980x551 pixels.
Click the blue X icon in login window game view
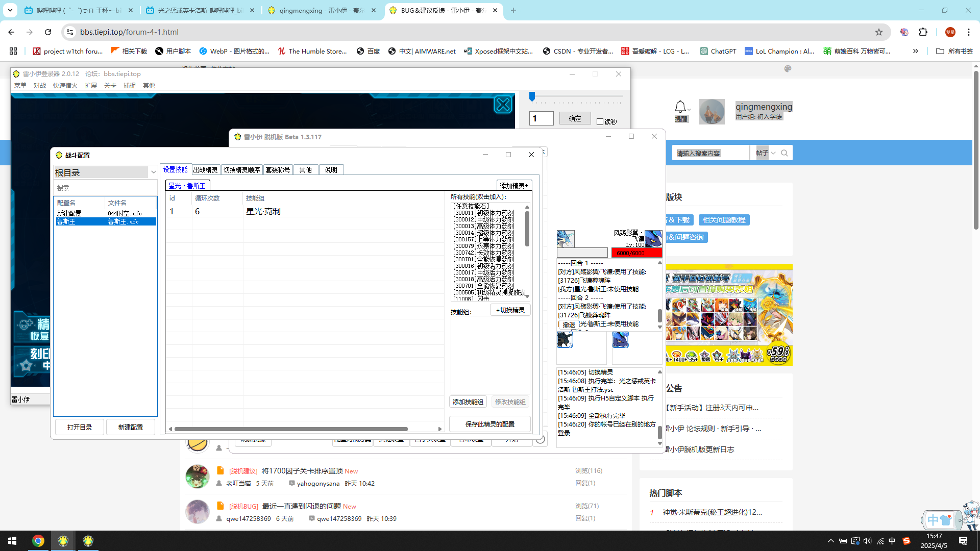pyautogui.click(x=503, y=105)
